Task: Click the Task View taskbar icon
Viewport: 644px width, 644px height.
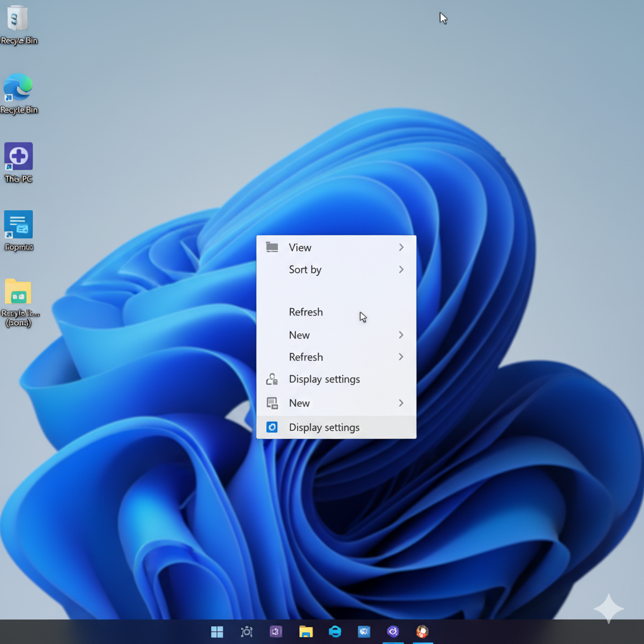Action: [247, 631]
